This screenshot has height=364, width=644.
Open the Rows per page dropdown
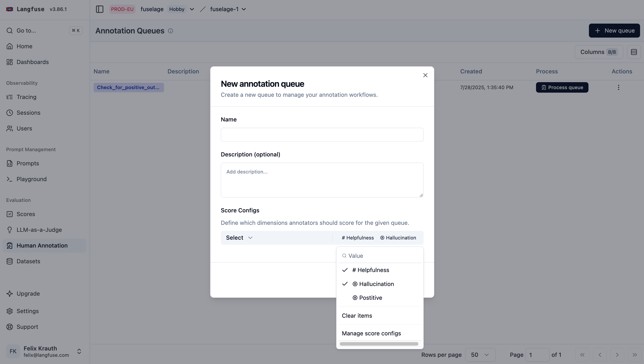point(480,355)
